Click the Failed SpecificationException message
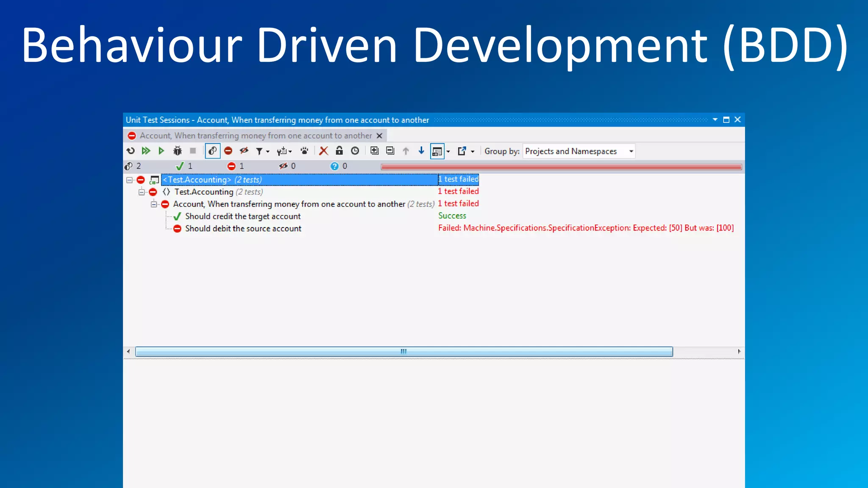Viewport: 868px width, 488px height. coord(586,228)
